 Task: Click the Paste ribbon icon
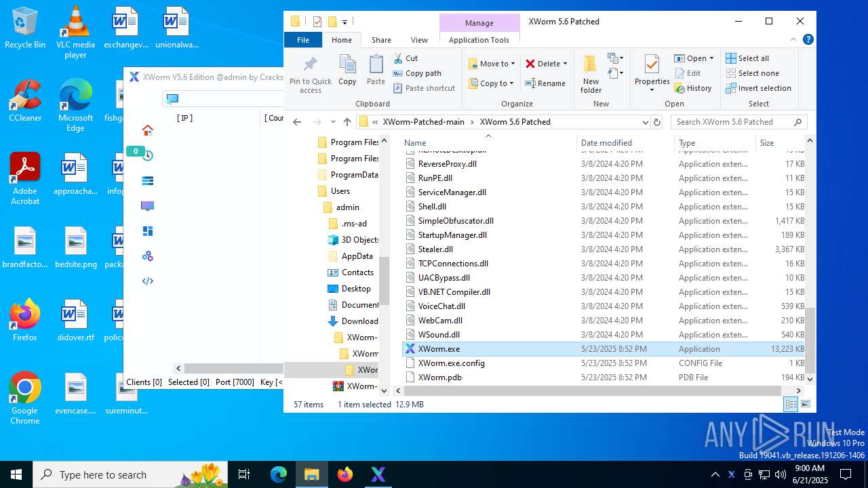pos(376,70)
